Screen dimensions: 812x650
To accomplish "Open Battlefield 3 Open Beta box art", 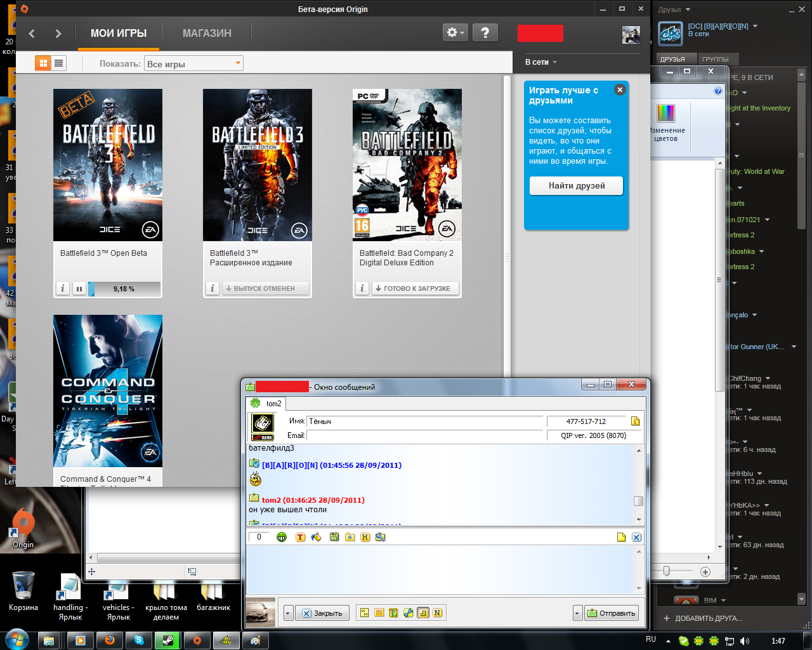I will click(x=108, y=165).
